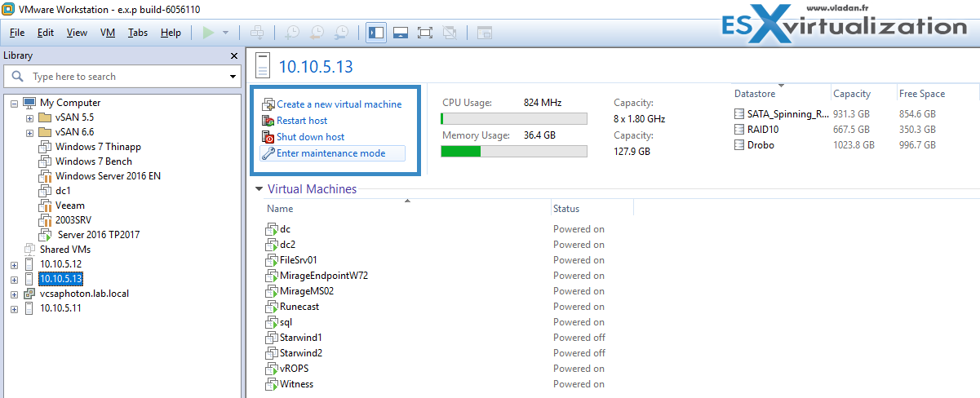Click the dc2 virtual machine icon
This screenshot has width=980, height=398.
(272, 245)
